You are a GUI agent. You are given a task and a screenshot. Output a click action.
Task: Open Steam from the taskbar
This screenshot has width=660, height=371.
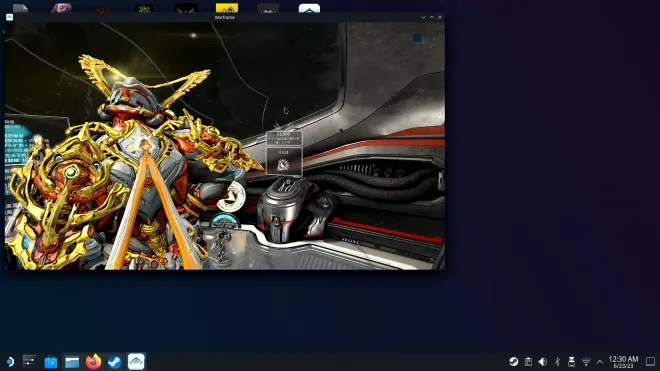pos(114,362)
